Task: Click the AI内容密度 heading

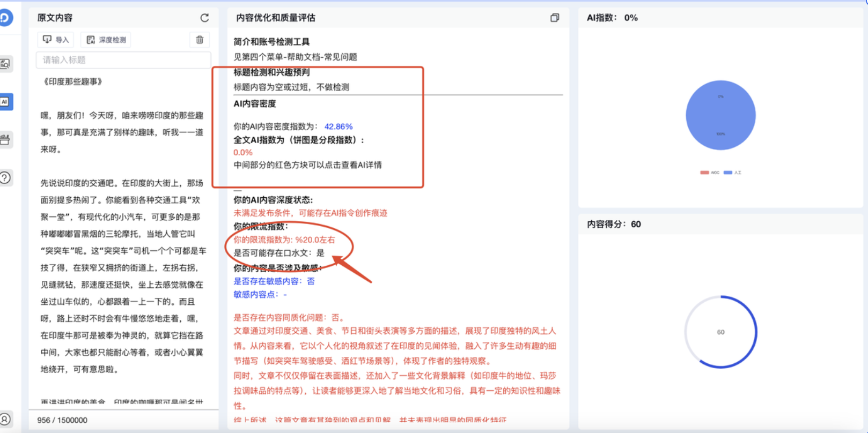Action: click(255, 104)
